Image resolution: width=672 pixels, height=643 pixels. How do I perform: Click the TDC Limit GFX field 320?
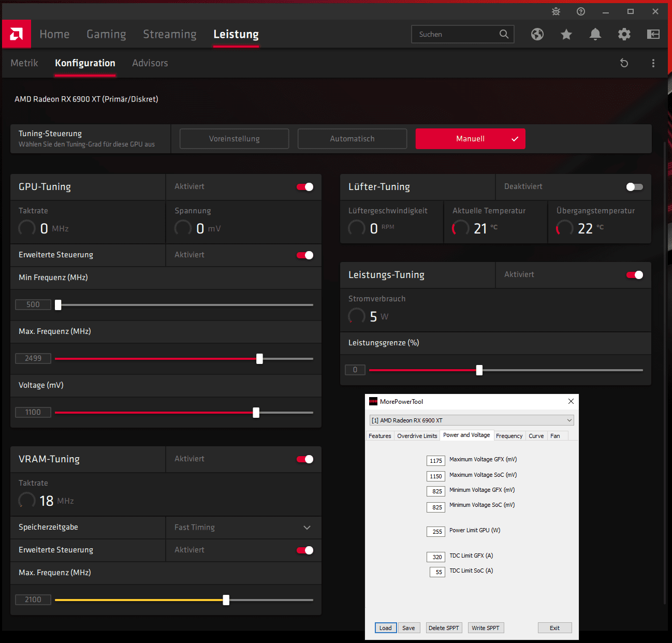436,557
